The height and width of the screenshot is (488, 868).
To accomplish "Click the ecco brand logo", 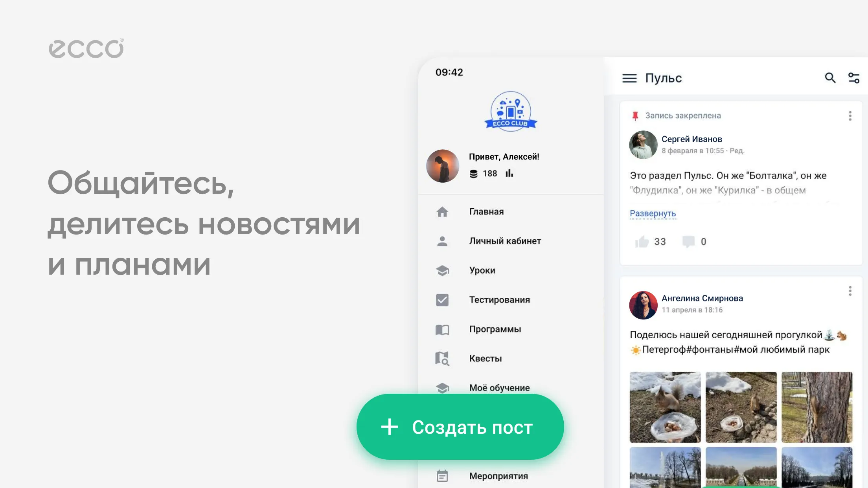I will pyautogui.click(x=86, y=48).
